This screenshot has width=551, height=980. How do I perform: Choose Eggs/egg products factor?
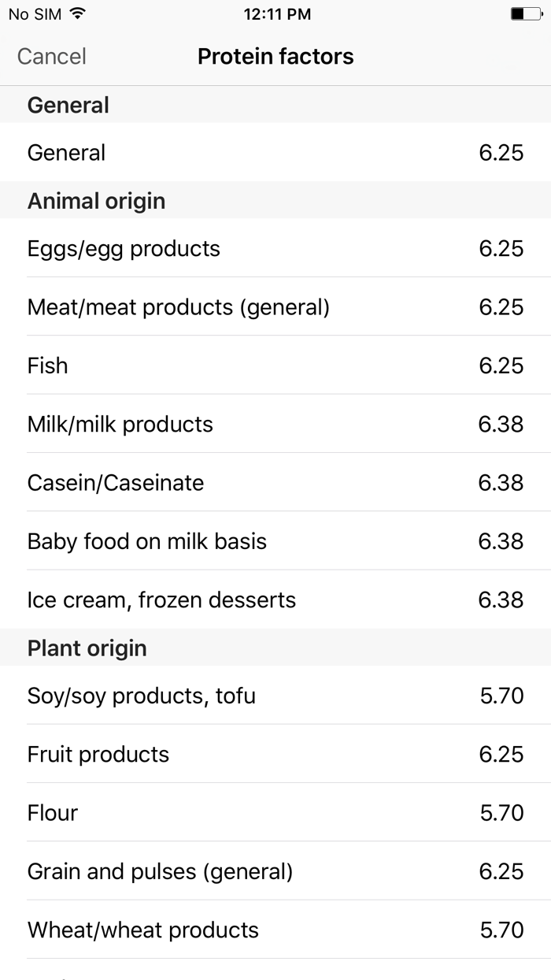(275, 248)
